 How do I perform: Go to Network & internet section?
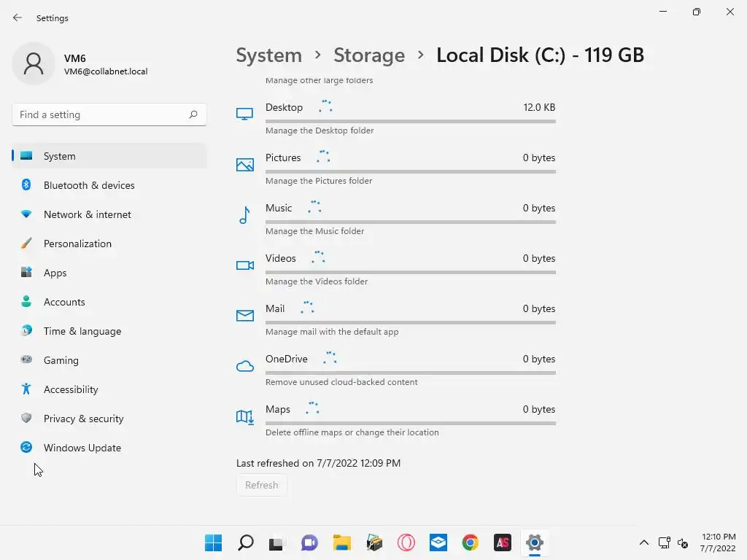[x=88, y=214]
